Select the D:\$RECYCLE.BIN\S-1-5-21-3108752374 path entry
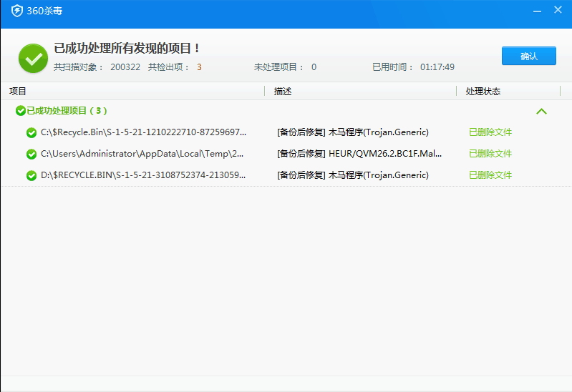This screenshot has width=572, height=392. coord(143,175)
